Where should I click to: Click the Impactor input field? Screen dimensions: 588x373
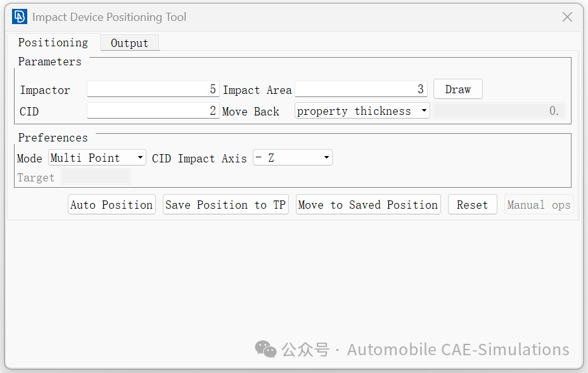(x=153, y=89)
